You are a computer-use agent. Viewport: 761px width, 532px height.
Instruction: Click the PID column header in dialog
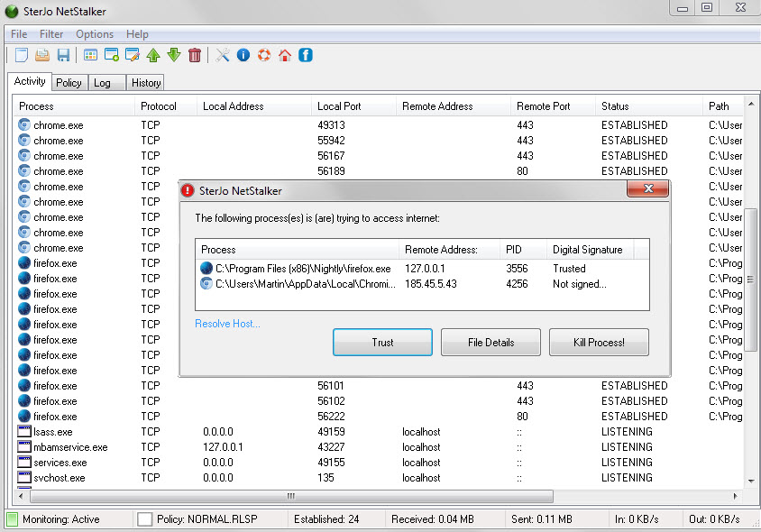pyautogui.click(x=523, y=250)
